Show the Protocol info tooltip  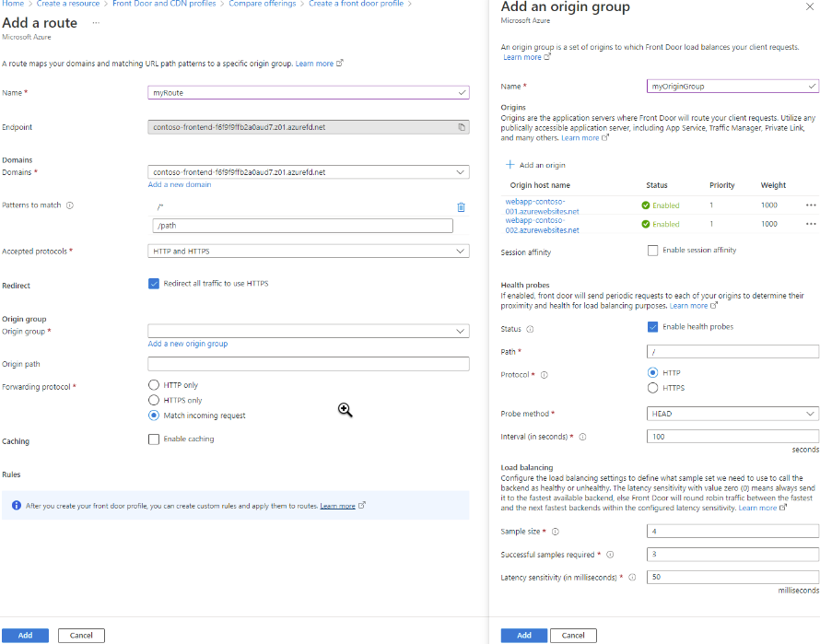tap(544, 375)
